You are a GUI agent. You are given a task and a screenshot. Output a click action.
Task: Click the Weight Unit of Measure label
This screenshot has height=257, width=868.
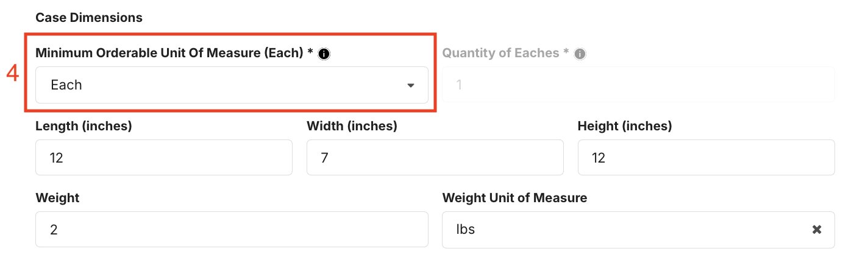coord(514,198)
